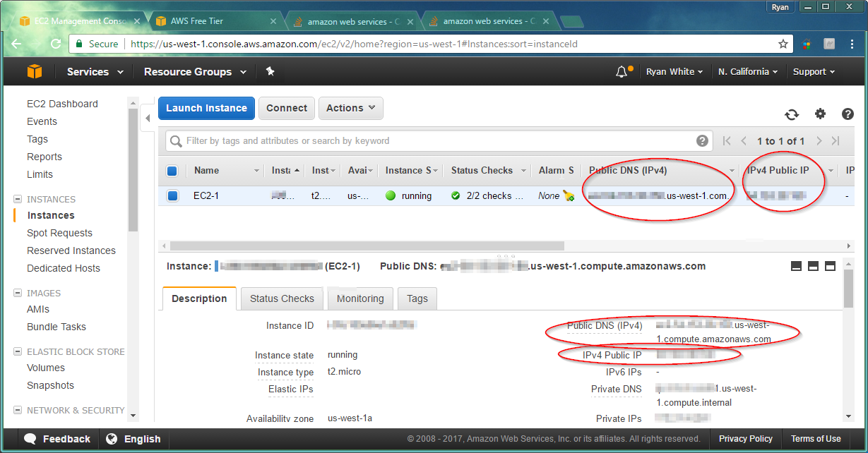The width and height of the screenshot is (868, 453).
Task: Open the N. California region dropdown
Action: tap(747, 72)
